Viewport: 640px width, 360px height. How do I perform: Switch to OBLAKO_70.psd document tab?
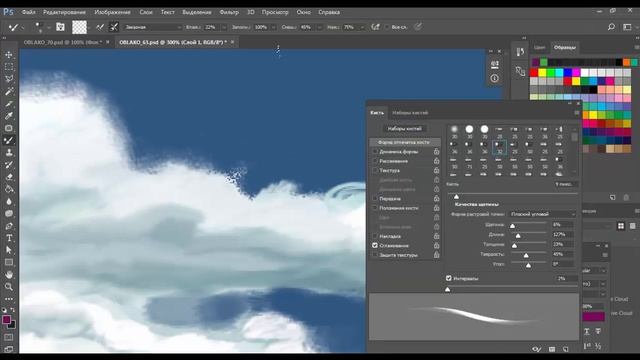click(62, 42)
